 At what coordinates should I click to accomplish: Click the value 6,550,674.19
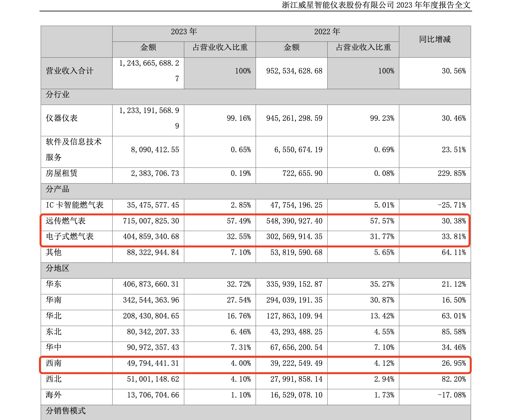298,150
